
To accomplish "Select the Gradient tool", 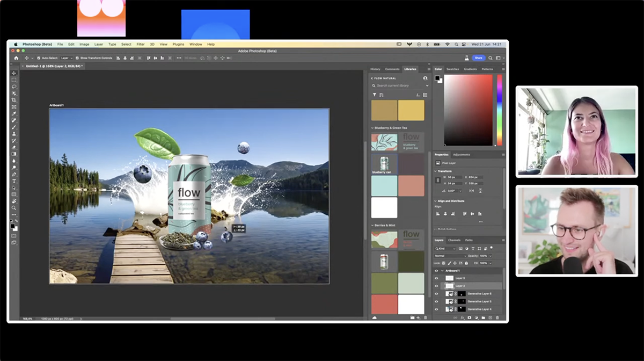I will point(14,153).
